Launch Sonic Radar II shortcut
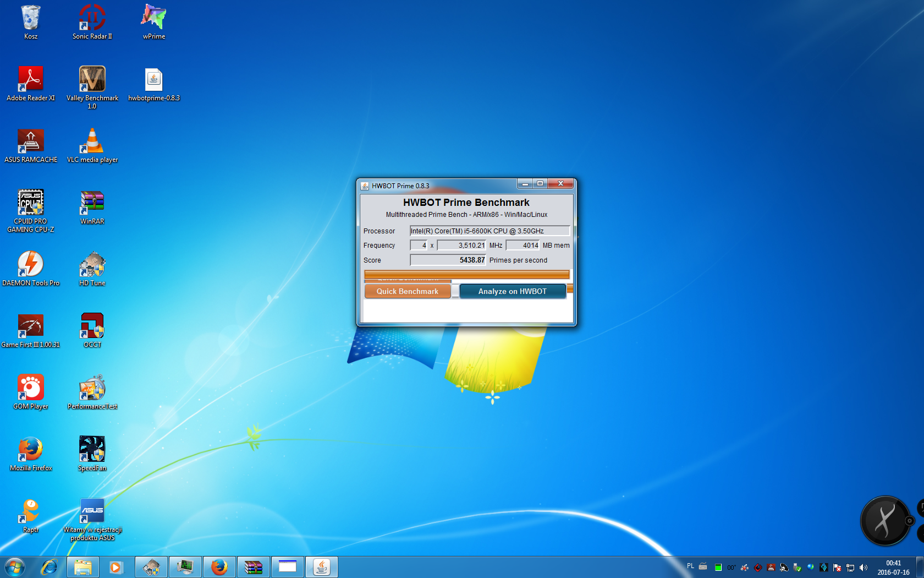 92,22
